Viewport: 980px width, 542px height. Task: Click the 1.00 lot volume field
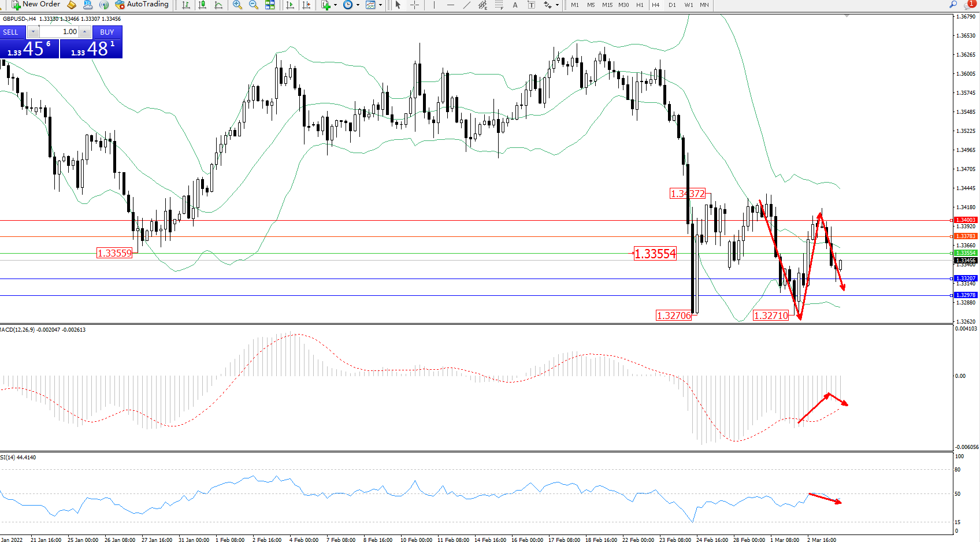60,32
